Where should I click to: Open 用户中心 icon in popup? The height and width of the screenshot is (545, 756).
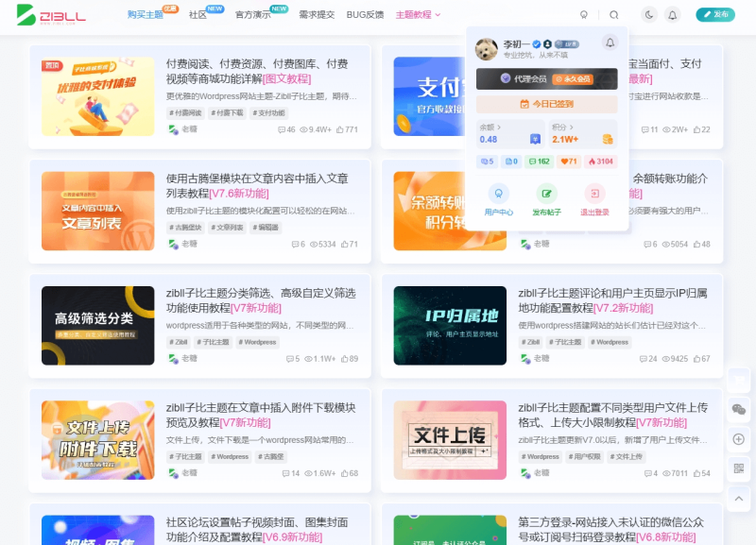499,194
